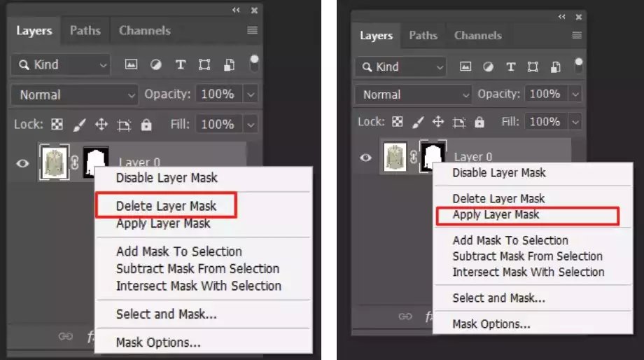This screenshot has width=644, height=360.
Task: Switch to Paths tab in left panel
Action: click(x=85, y=30)
